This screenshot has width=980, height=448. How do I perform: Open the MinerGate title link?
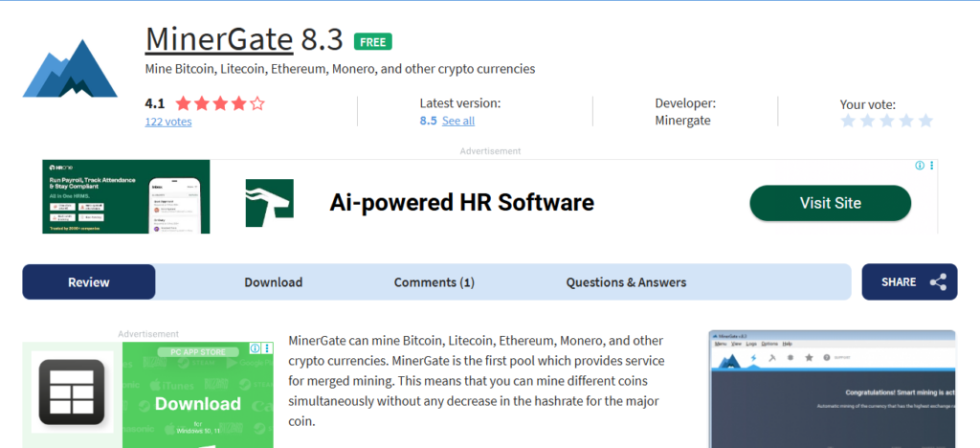[x=219, y=40]
